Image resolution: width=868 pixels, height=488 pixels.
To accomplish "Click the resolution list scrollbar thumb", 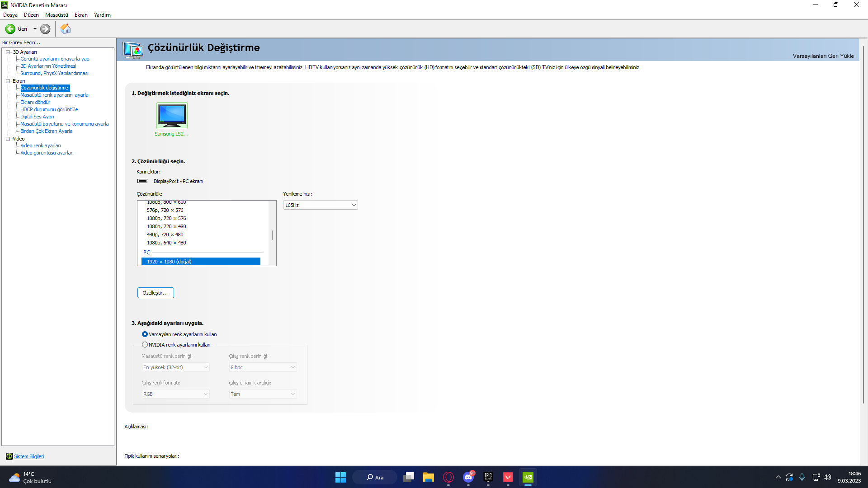I will pos(272,235).
